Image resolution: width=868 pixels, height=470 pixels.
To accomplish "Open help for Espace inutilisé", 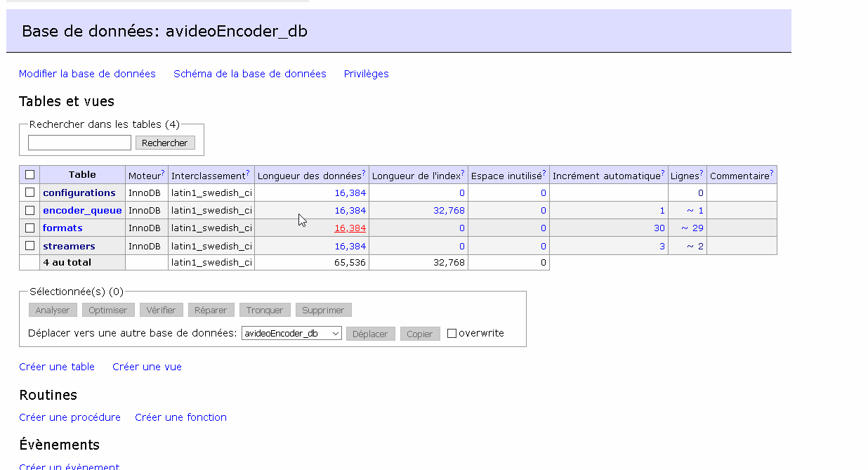I will 544,171.
